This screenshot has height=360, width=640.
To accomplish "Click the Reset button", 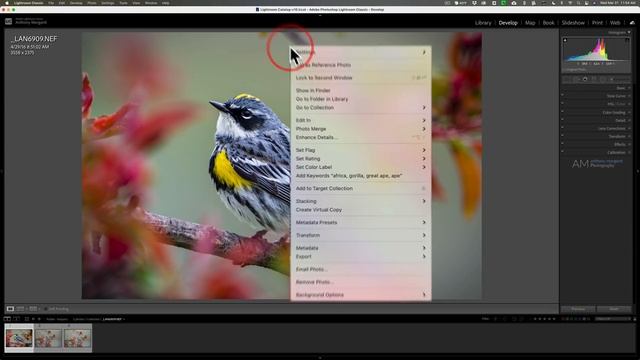I will [x=614, y=309].
